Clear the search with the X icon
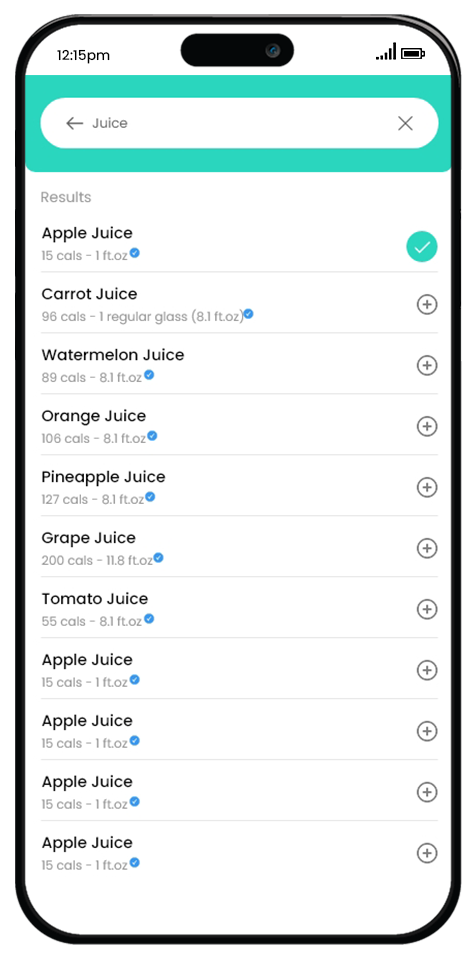Viewport: 475px width, 960px height. point(405,124)
